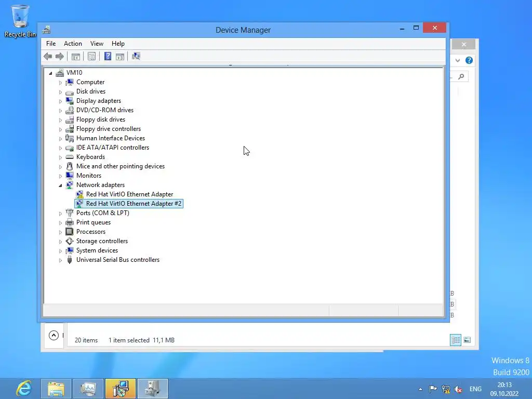
Task: Select the Network adapters label
Action: pos(100,185)
